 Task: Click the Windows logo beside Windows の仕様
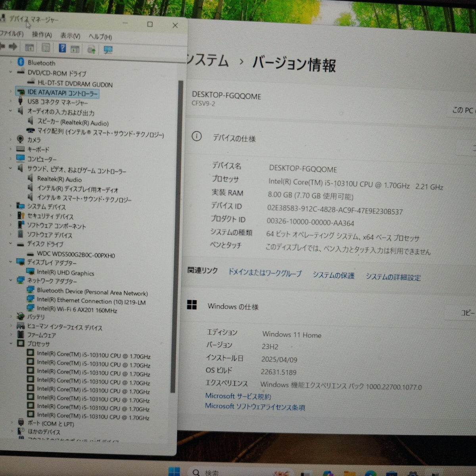coord(192,305)
